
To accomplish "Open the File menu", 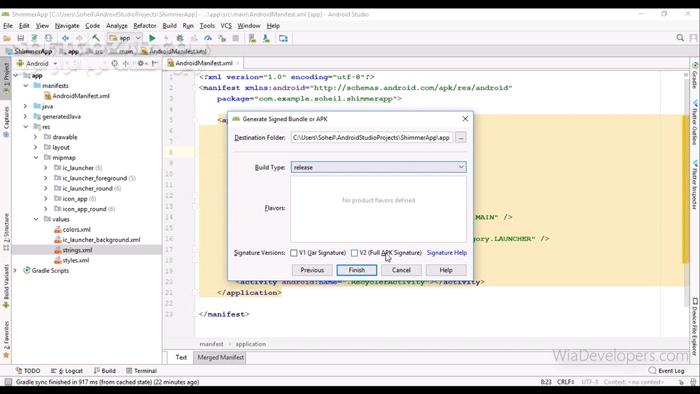I will click(8, 26).
